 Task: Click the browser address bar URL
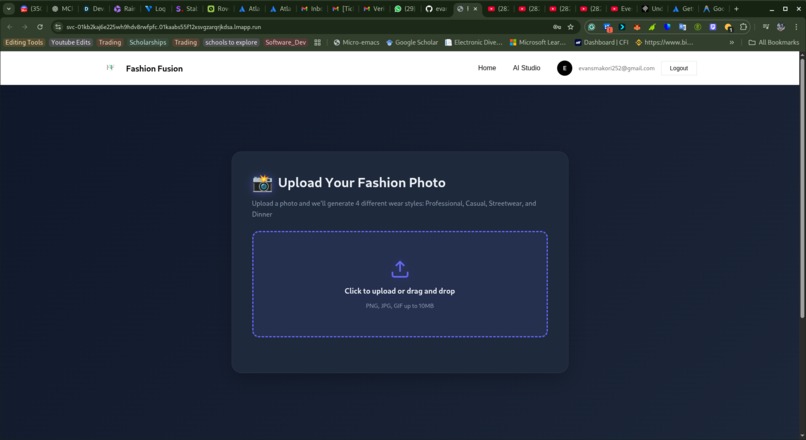coord(163,27)
